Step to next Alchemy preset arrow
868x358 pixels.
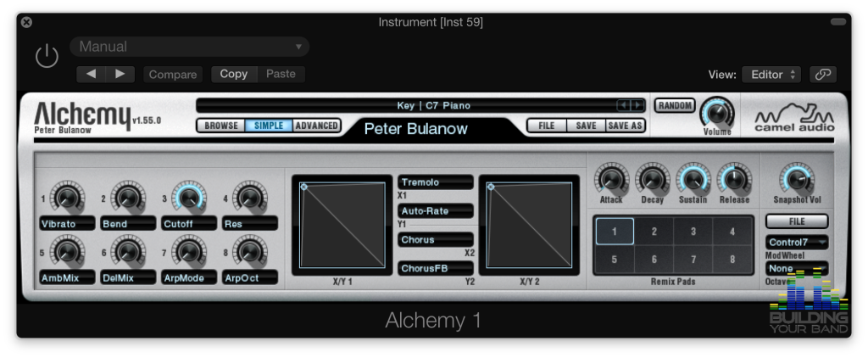pos(637,105)
